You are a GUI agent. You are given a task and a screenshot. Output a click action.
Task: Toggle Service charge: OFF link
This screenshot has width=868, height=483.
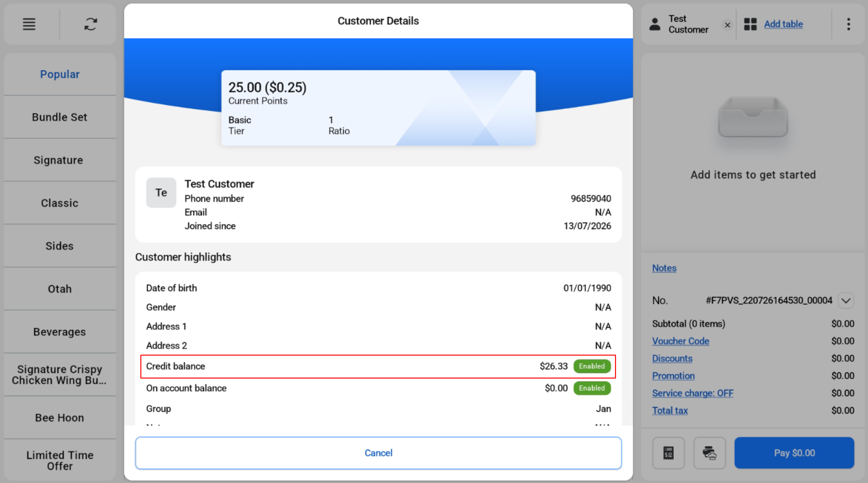(693, 393)
